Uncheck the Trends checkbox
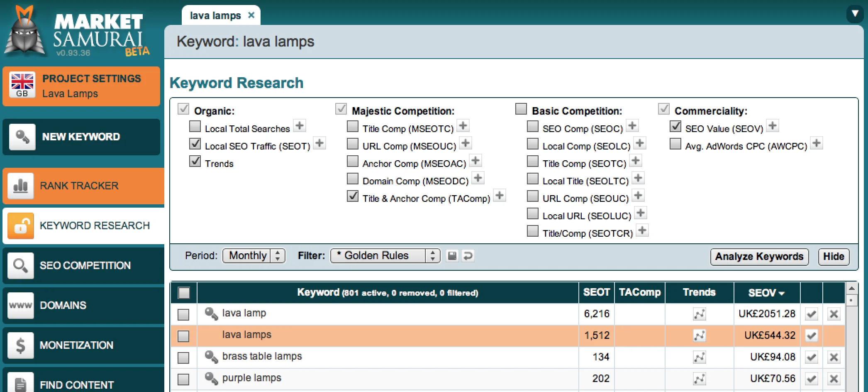This screenshot has height=392, width=868. (x=195, y=161)
